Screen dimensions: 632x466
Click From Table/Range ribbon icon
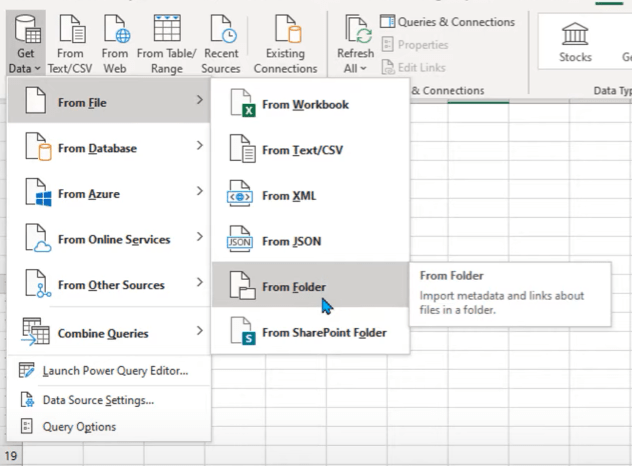(x=167, y=29)
